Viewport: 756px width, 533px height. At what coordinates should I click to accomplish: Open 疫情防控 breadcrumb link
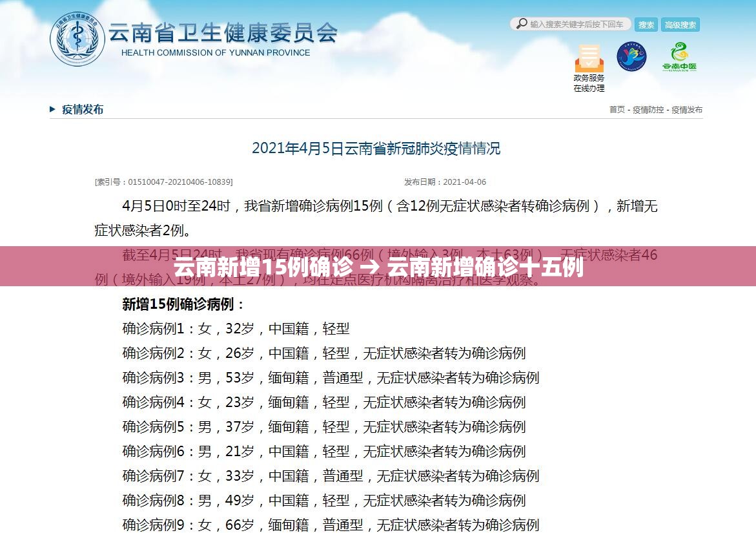[648, 109]
